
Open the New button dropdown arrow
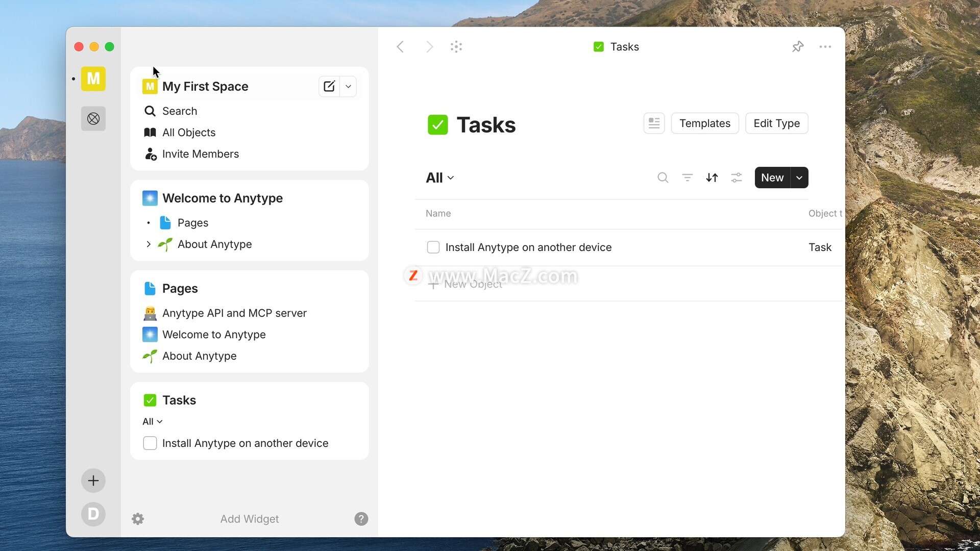click(x=799, y=178)
